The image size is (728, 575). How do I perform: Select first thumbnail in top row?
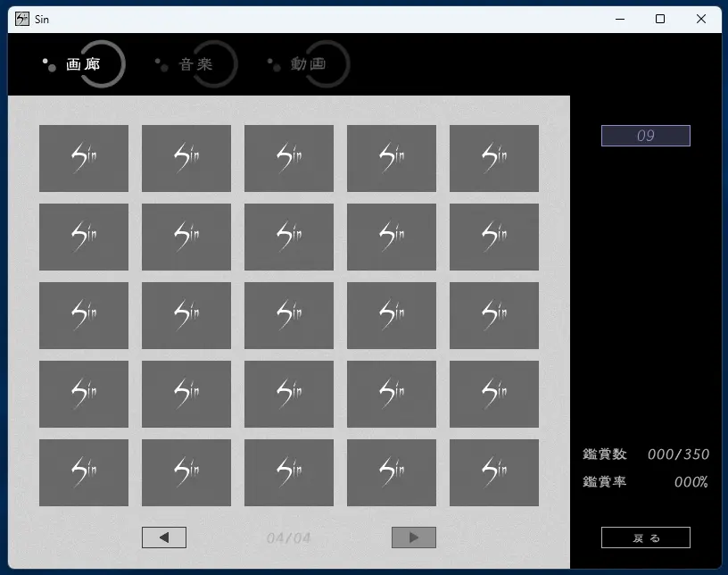point(84,158)
